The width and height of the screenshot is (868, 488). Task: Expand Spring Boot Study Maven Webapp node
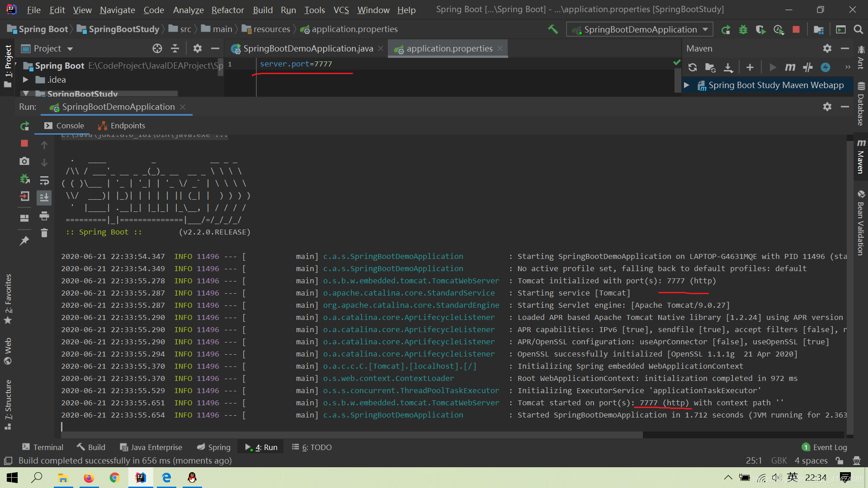(687, 85)
